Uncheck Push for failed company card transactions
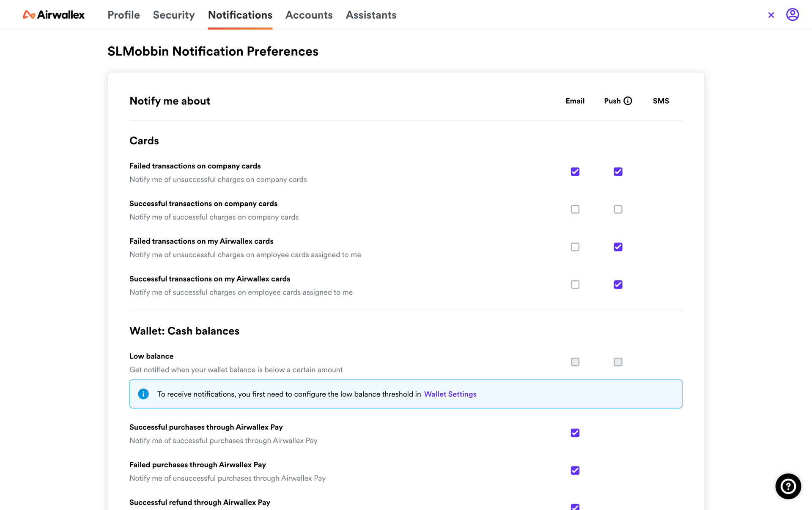Screen dimensions: 812x510 (x=618, y=172)
